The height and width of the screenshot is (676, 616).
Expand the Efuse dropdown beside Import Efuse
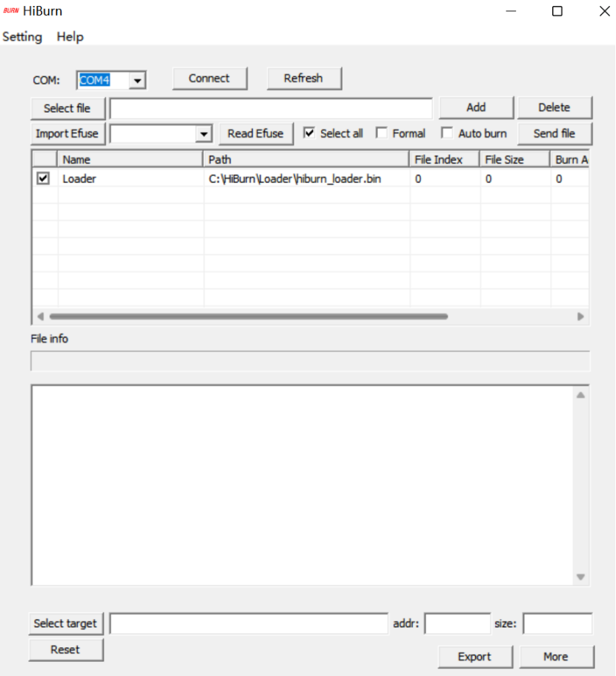tap(203, 134)
